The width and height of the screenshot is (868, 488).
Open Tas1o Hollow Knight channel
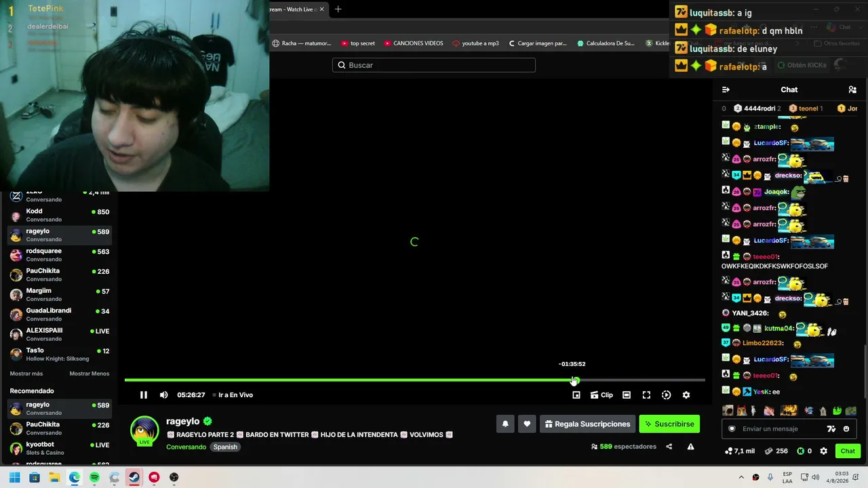tap(59, 354)
